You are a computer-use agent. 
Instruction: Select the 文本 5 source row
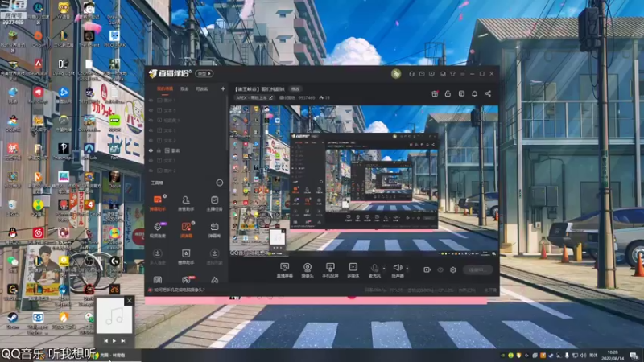click(x=187, y=110)
